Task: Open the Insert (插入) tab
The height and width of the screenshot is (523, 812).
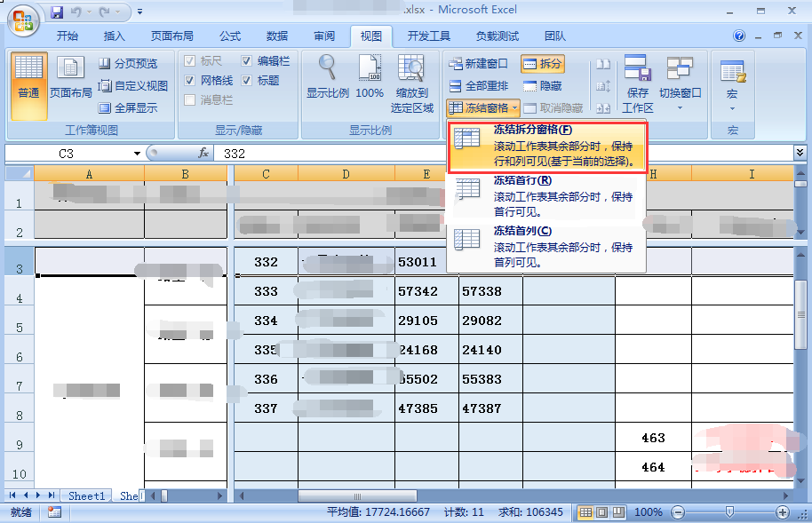Action: 115,36
